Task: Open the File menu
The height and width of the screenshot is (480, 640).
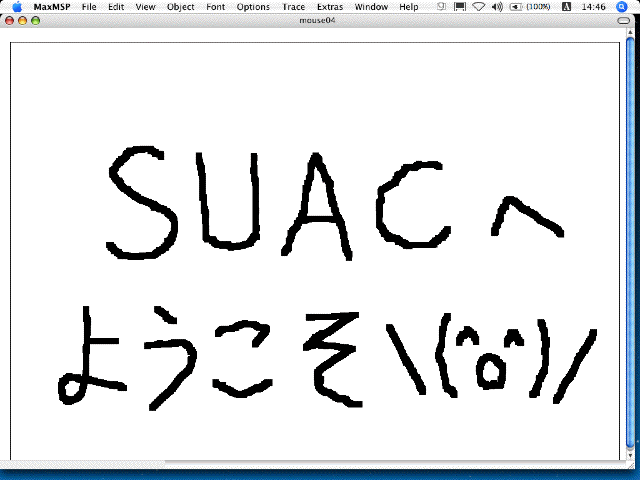Action: click(x=89, y=7)
